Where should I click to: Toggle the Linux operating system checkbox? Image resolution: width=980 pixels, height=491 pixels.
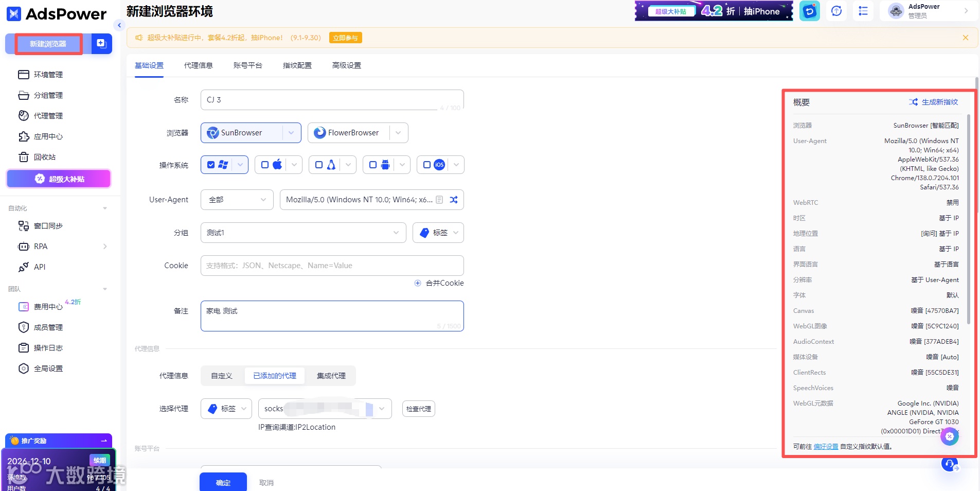319,165
